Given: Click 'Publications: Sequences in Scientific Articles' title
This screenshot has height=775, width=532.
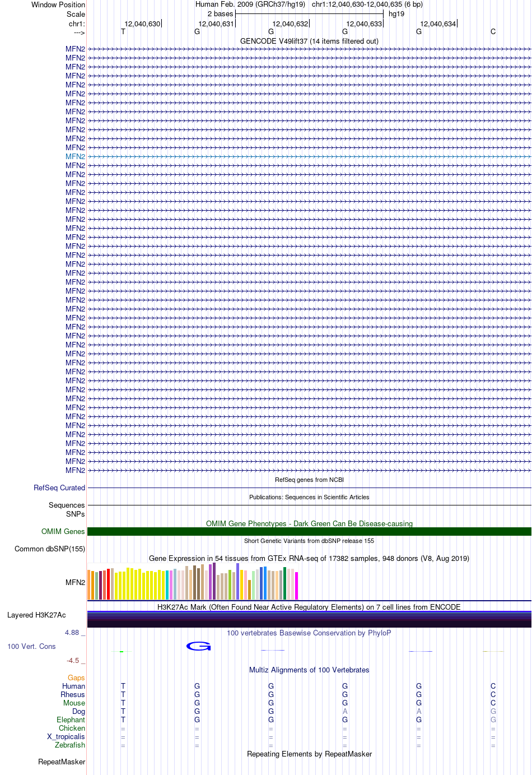Looking at the screenshot, I should coord(309,497).
